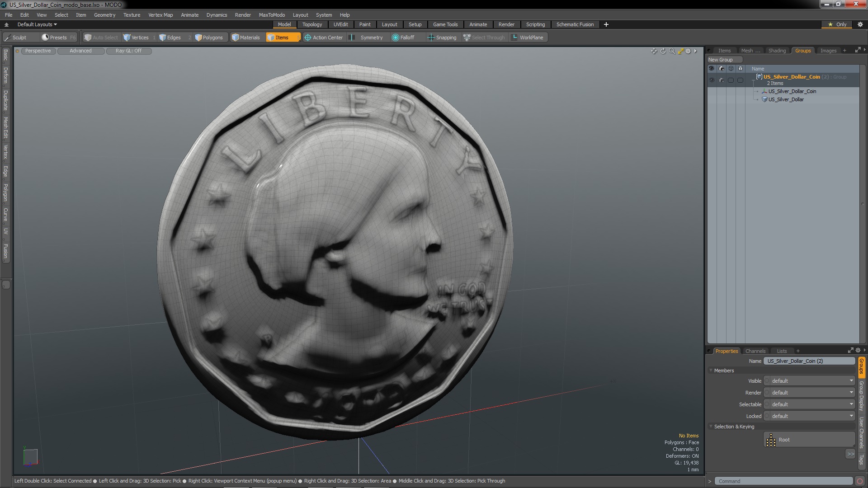Click the yellow viewport maximize arrow icon
The width and height of the screenshot is (868, 488).
click(x=680, y=51)
